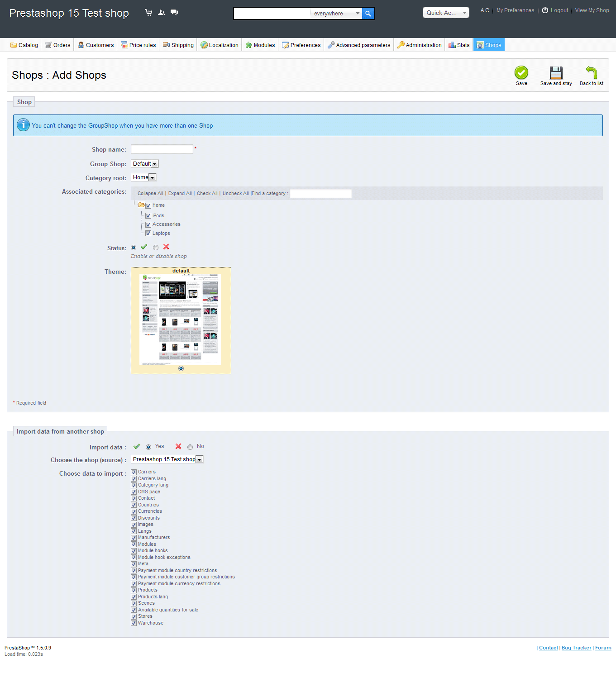Click the blue search magnifier button

click(x=368, y=14)
